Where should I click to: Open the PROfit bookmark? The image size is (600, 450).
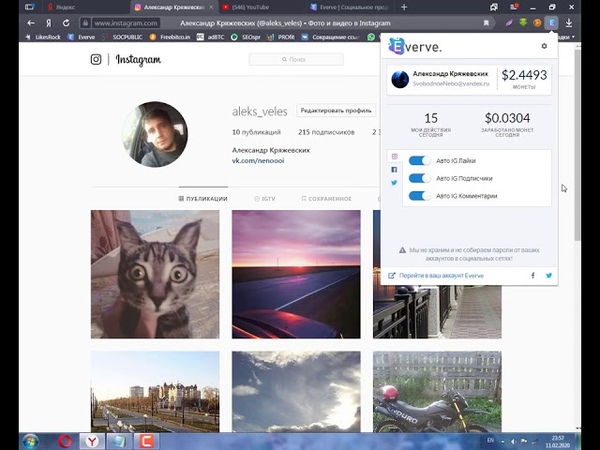click(281, 37)
